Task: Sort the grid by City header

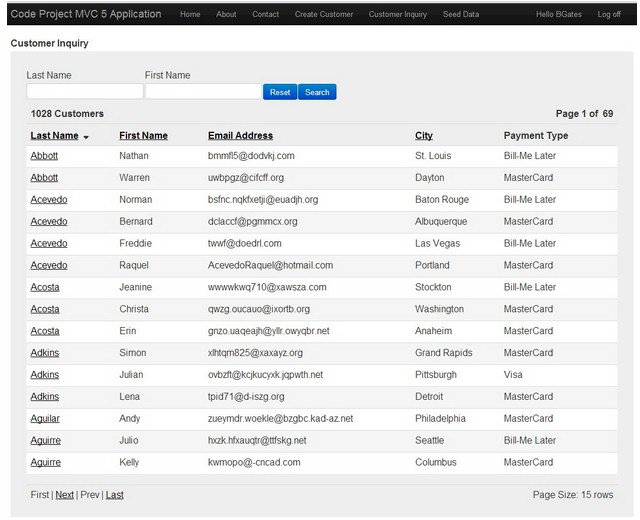Action: pos(424,136)
